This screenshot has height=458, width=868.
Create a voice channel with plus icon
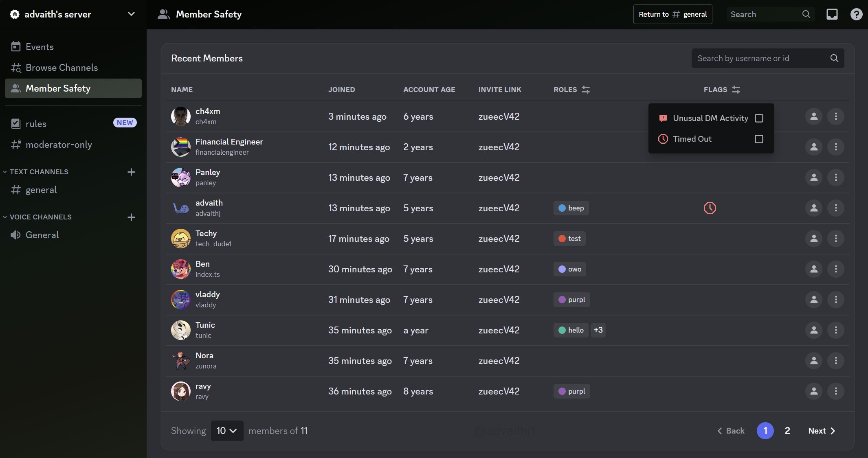pos(131,217)
